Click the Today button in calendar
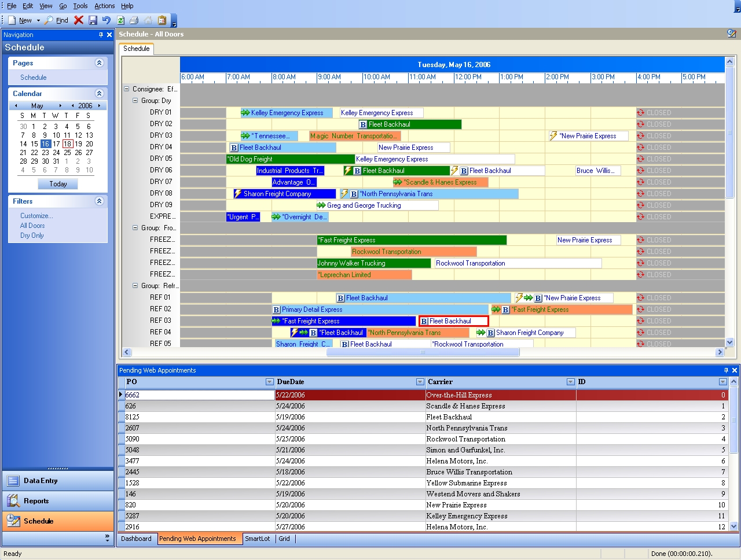The width and height of the screenshot is (741, 560). click(58, 184)
